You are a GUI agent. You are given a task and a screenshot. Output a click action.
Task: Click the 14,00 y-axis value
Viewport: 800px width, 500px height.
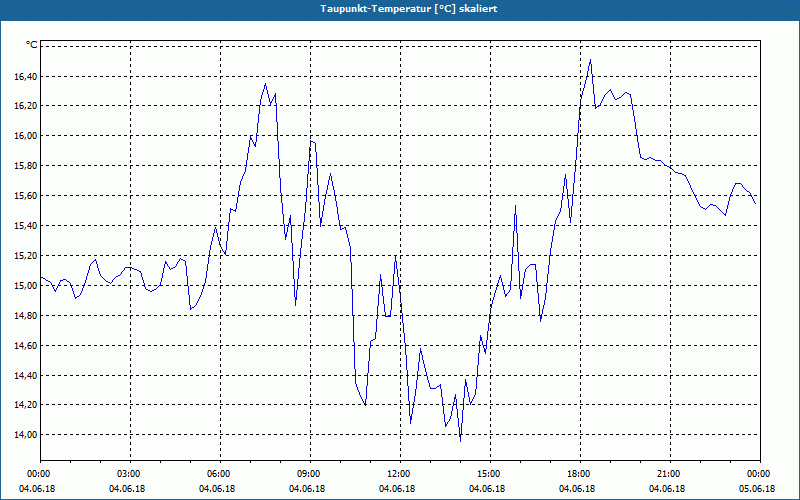click(x=24, y=435)
